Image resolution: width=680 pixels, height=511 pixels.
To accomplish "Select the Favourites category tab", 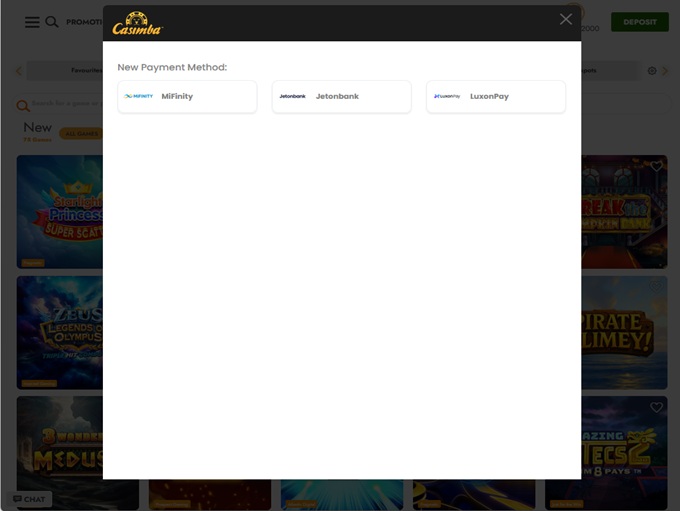I will (x=85, y=71).
